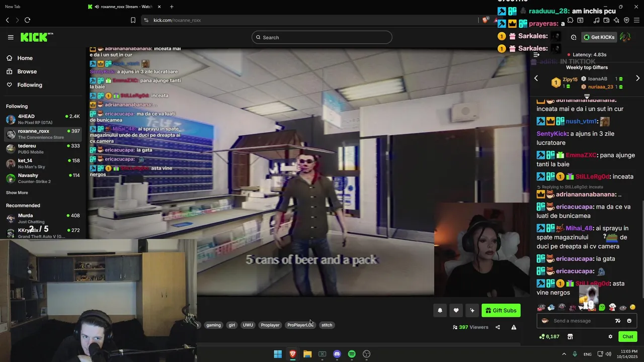The image size is (644, 362).
Task: Open Murda recommended channel
Action: point(43,218)
